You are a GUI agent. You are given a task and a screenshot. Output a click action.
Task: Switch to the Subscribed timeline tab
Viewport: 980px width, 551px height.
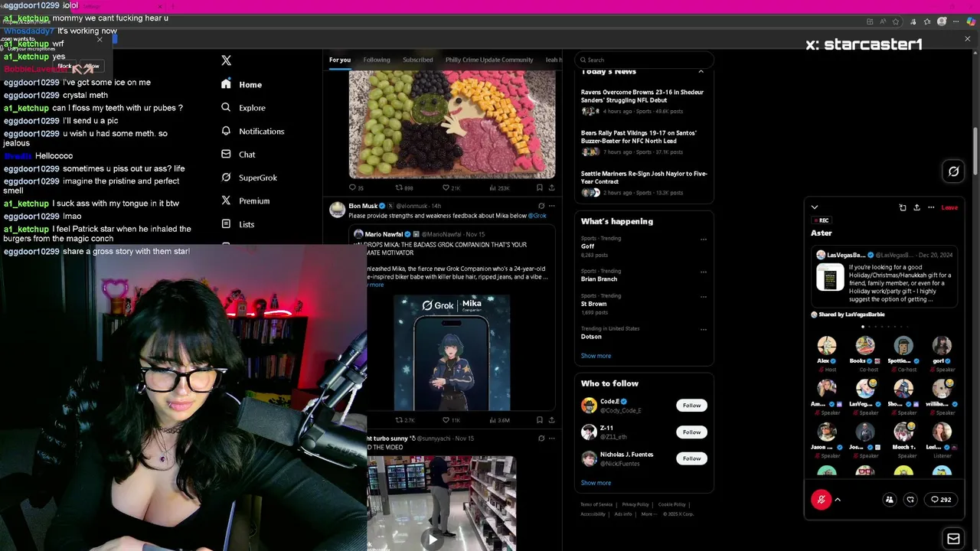417,60
